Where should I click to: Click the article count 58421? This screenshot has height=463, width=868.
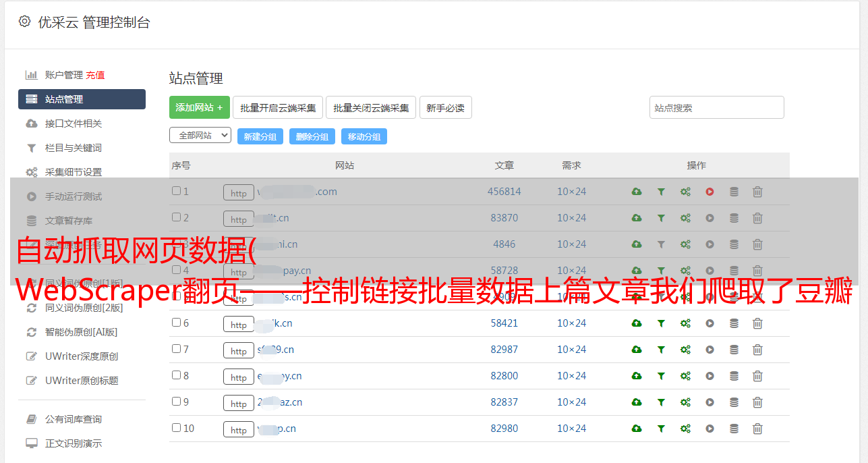(504, 323)
